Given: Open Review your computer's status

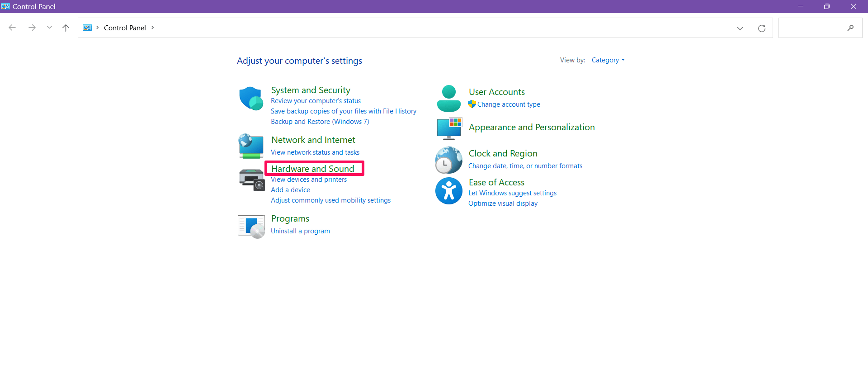Looking at the screenshot, I should pos(316,101).
